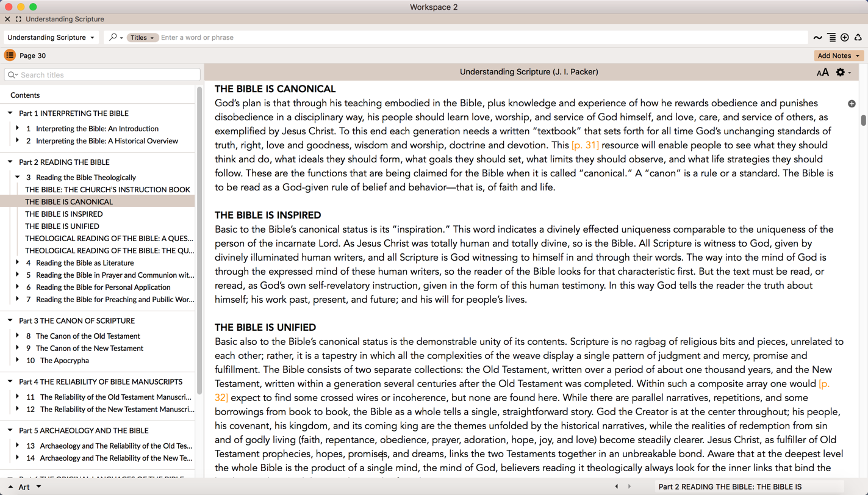The image size is (868, 495).
Task: Open the Titles search field dropdown
Action: [x=142, y=38]
